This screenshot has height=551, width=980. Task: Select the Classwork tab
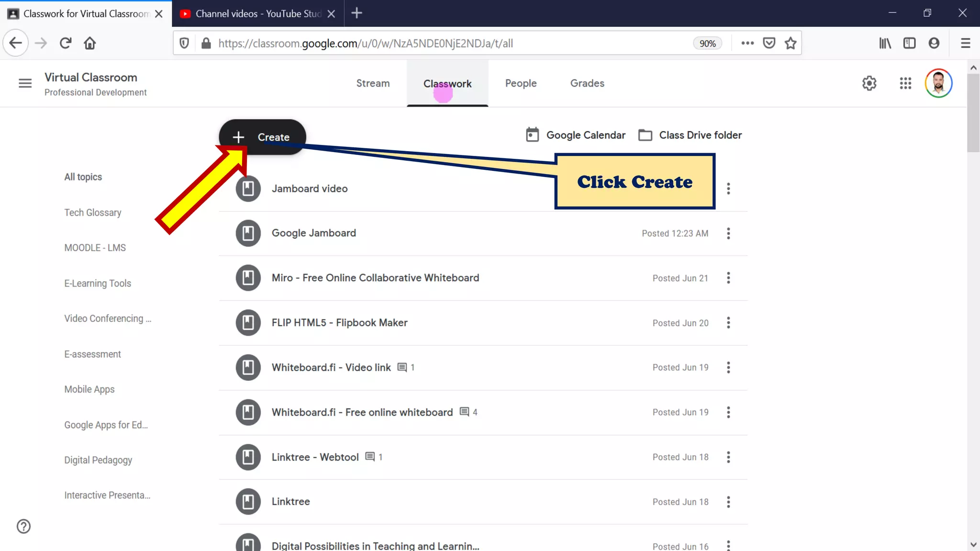coord(447,83)
